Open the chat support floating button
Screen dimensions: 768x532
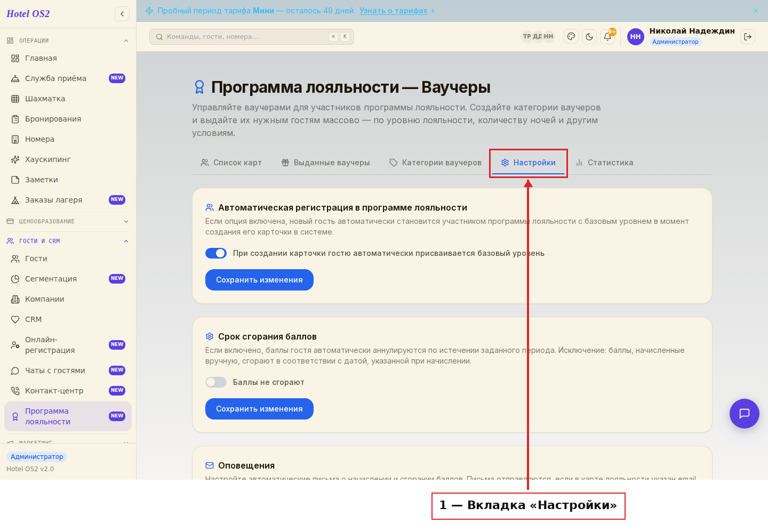[745, 414]
